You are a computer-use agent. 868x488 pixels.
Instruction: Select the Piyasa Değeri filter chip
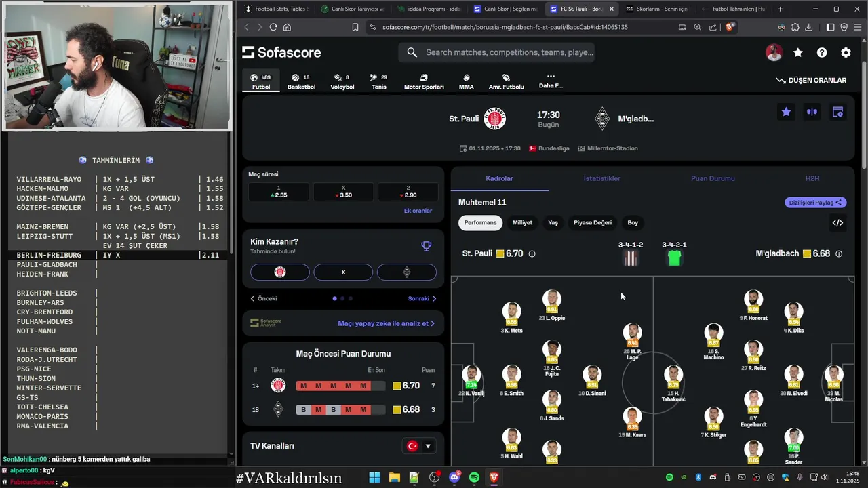593,222
